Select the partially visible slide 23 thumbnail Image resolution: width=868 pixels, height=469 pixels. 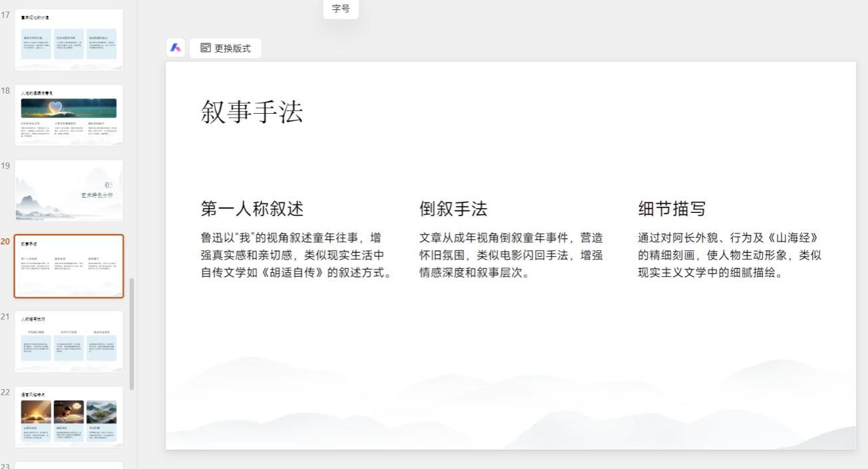(69, 465)
